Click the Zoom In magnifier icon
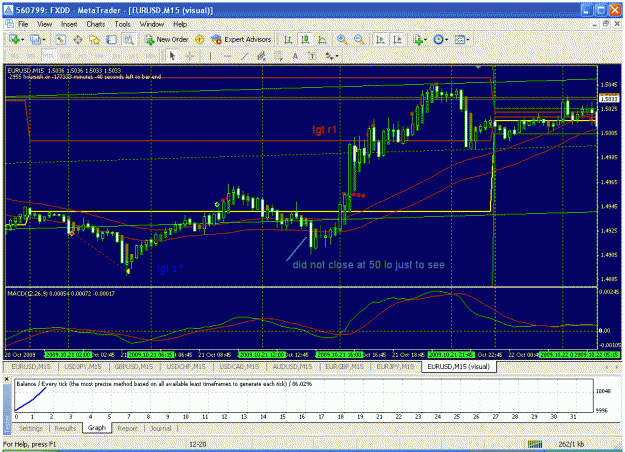Screen dimensions: 625x452 [x=342, y=39]
